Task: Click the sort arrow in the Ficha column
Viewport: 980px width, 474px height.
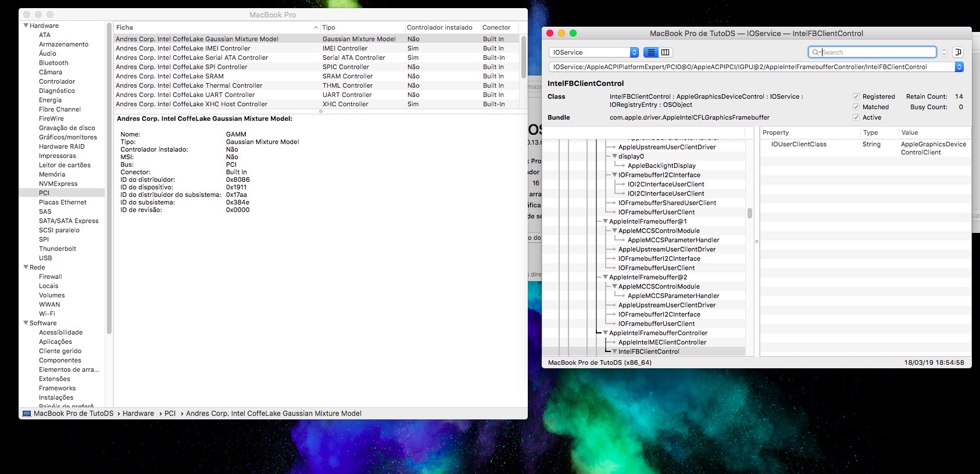Action: click(x=316, y=27)
